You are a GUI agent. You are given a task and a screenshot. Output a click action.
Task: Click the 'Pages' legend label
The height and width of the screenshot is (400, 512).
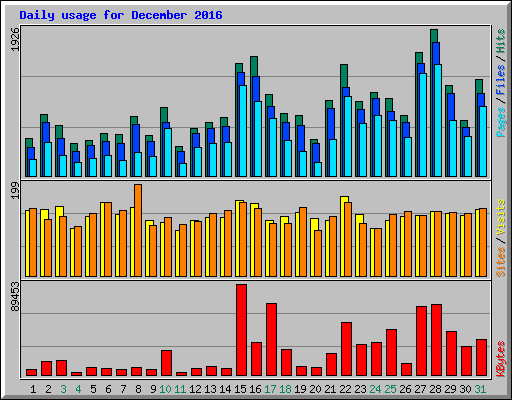click(x=501, y=122)
